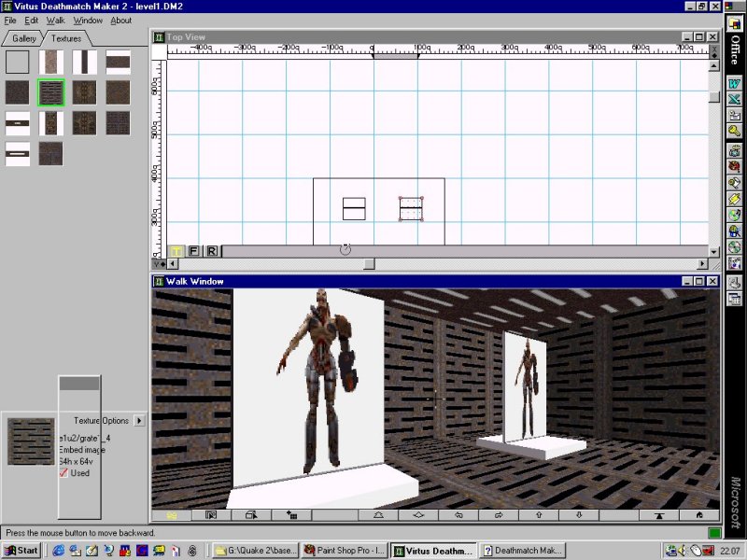Viewport: 747px width, 560px height.
Task: Switch to Paint Shop Pro taskbar button
Action: [x=345, y=551]
